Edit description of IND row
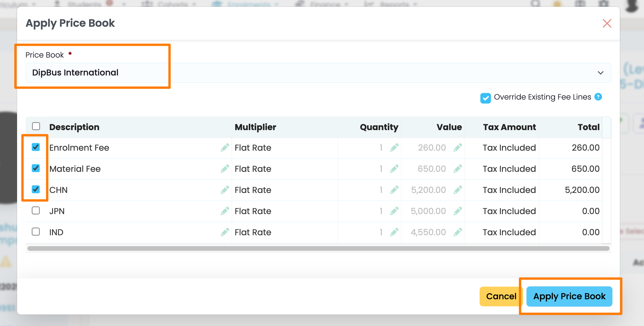This screenshot has height=326, width=644. 225,232
